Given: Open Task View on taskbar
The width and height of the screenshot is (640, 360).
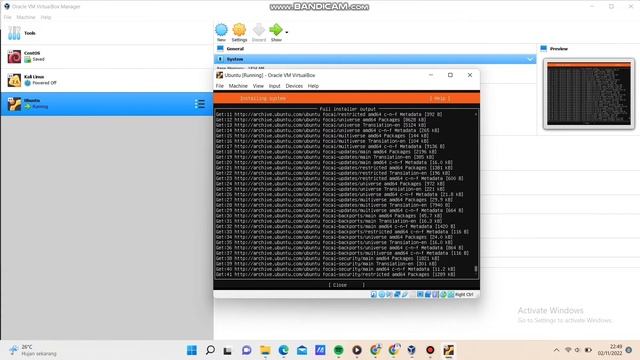Looking at the screenshot, I should pos(228,350).
